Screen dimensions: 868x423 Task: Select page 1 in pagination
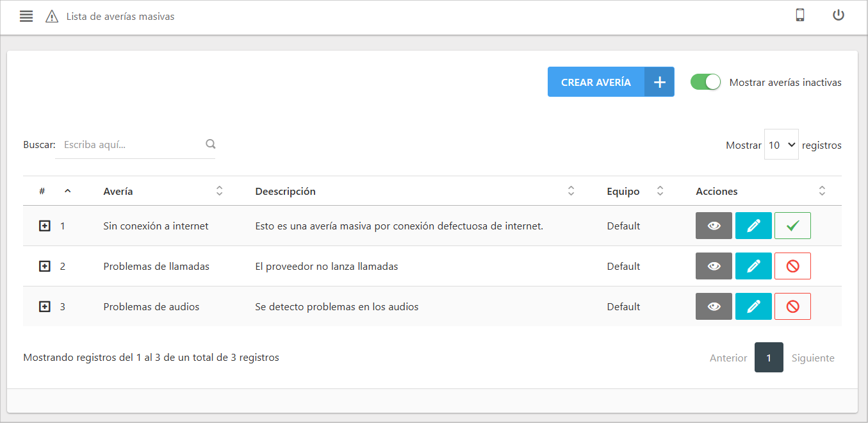pos(769,358)
